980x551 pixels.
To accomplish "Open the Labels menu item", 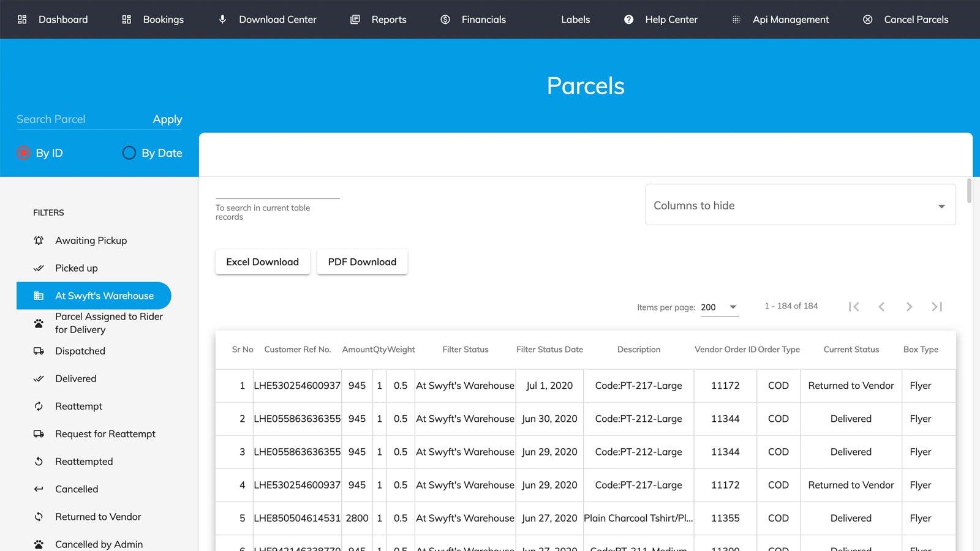I will pos(576,20).
